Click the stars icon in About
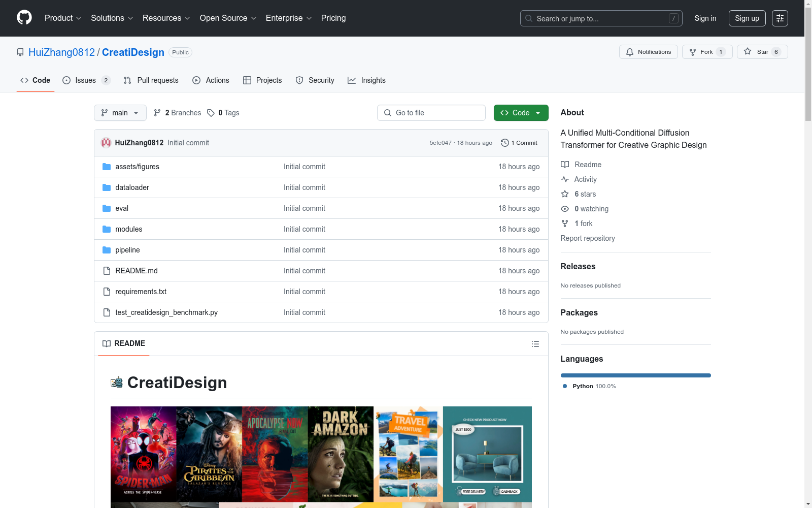The height and width of the screenshot is (508, 812). (565, 194)
